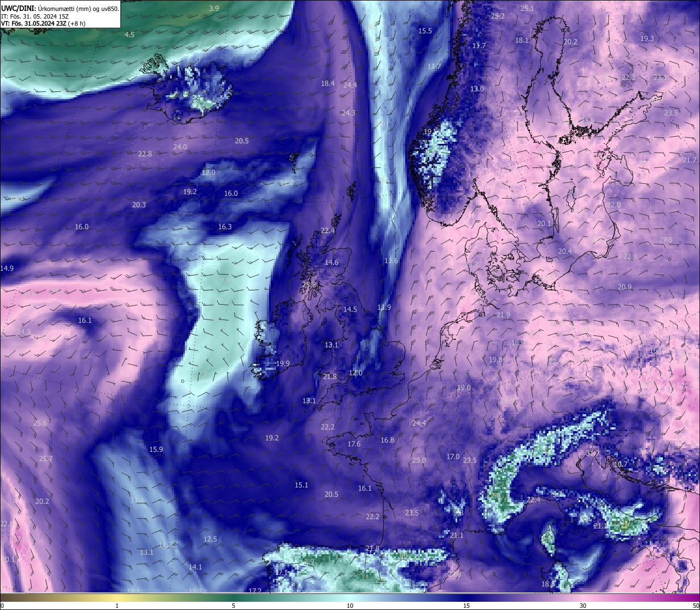Screen dimensions: 700x610
Task: Click the map value 15.5
Action: coord(425,31)
